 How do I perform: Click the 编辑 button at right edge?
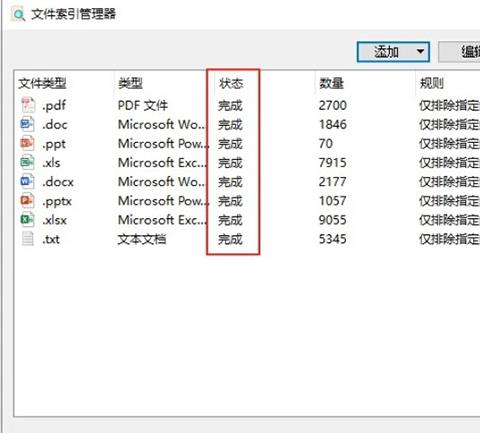click(459, 52)
